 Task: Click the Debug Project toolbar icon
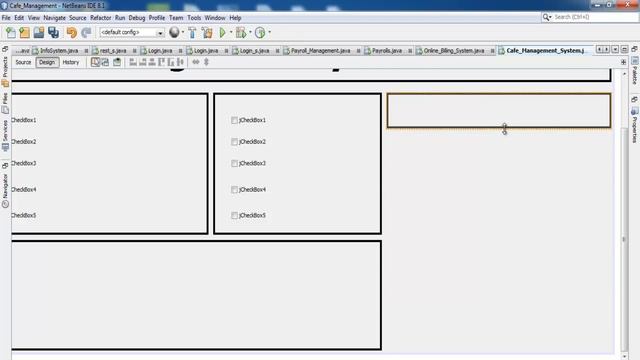tap(241, 33)
